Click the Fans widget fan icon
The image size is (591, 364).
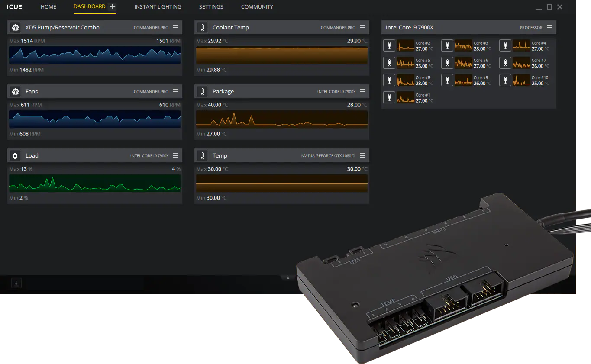pyautogui.click(x=15, y=92)
